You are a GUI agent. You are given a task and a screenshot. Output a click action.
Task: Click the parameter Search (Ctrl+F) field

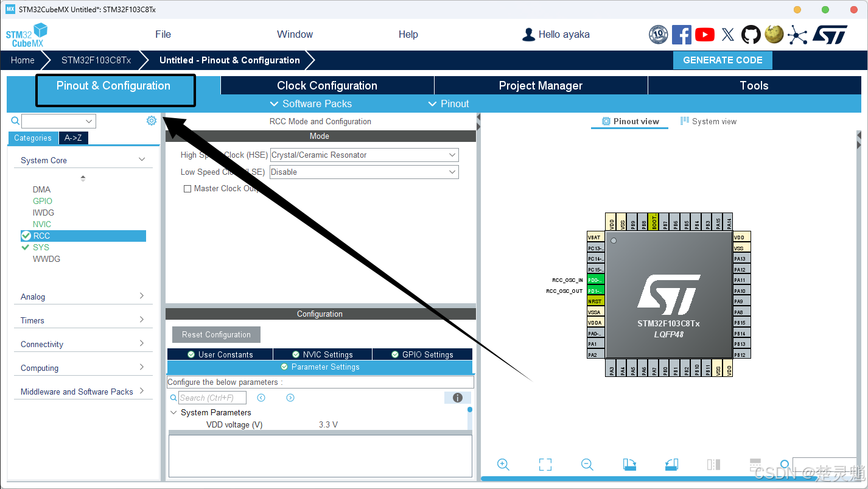(x=212, y=398)
